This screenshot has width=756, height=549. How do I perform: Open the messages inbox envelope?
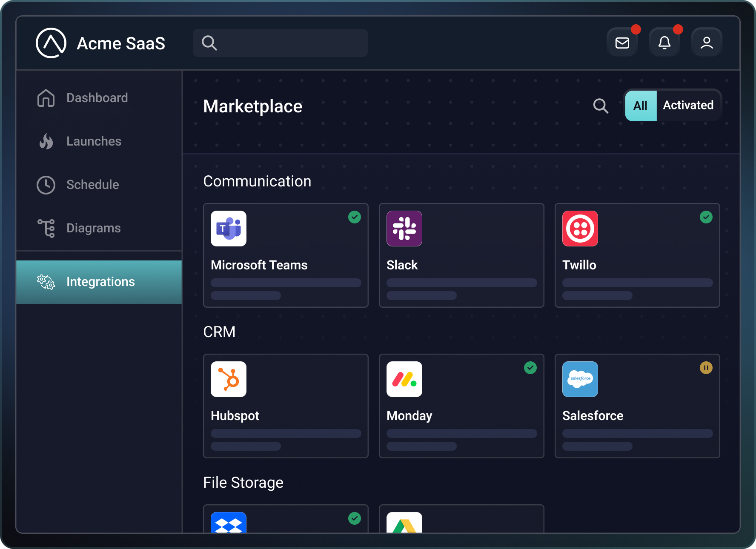(x=622, y=43)
